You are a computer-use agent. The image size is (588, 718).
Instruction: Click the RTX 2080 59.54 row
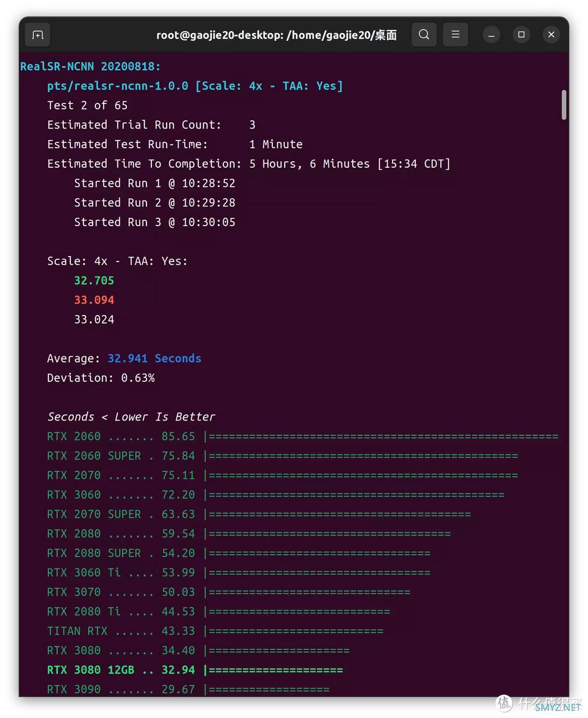(x=249, y=534)
